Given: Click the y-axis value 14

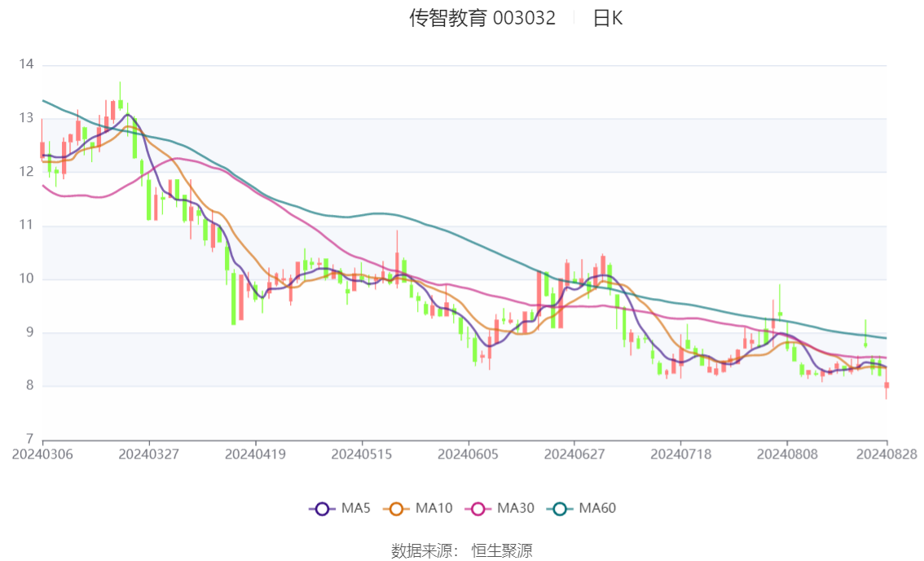Looking at the screenshot, I should [x=27, y=64].
